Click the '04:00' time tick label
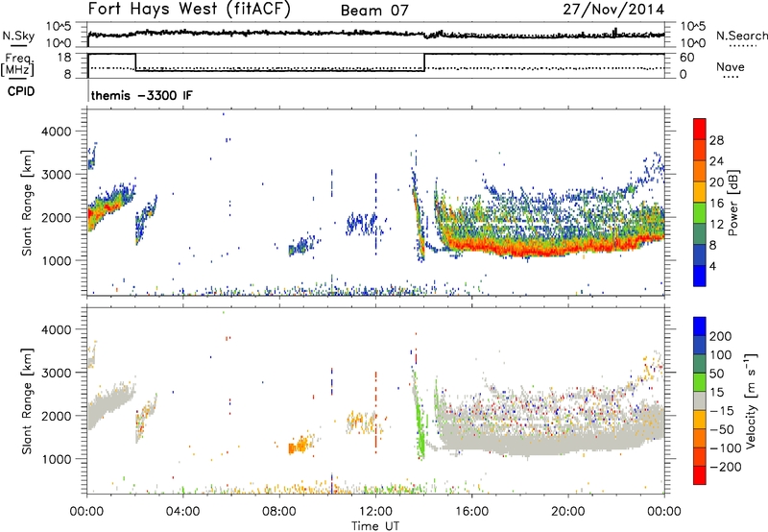Screen dimensions: 768x532 (182, 512)
